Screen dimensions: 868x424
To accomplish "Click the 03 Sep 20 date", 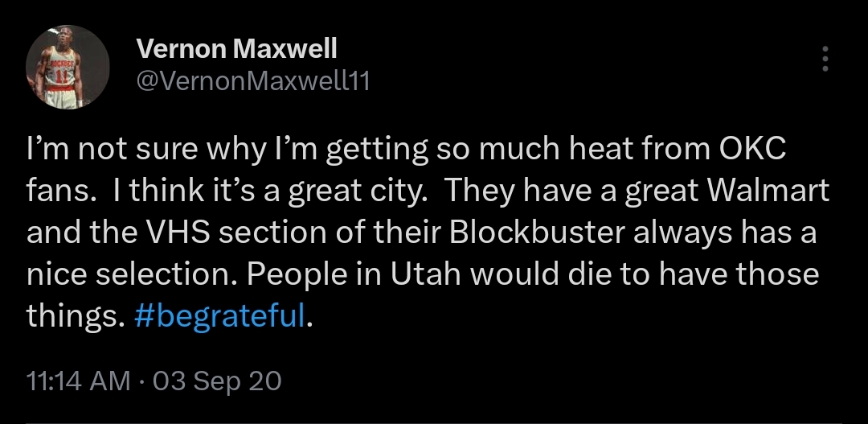I will pyautogui.click(x=217, y=380).
